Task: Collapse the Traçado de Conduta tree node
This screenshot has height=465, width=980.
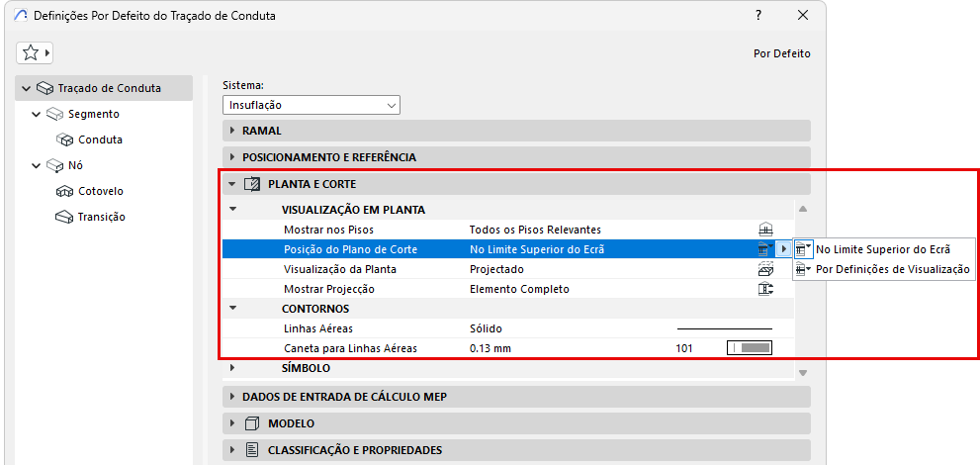Action: coord(27,89)
